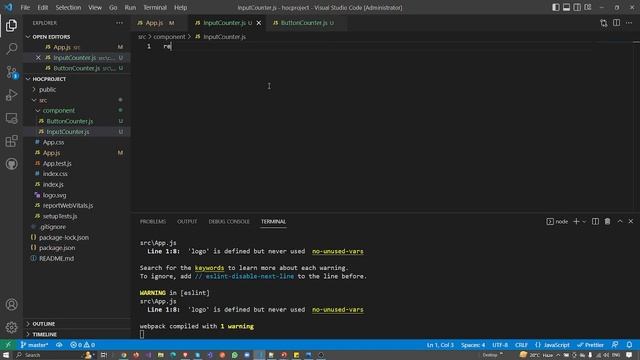640x360 pixels.
Task: Open the GitHub view icon
Action: pos(11,164)
